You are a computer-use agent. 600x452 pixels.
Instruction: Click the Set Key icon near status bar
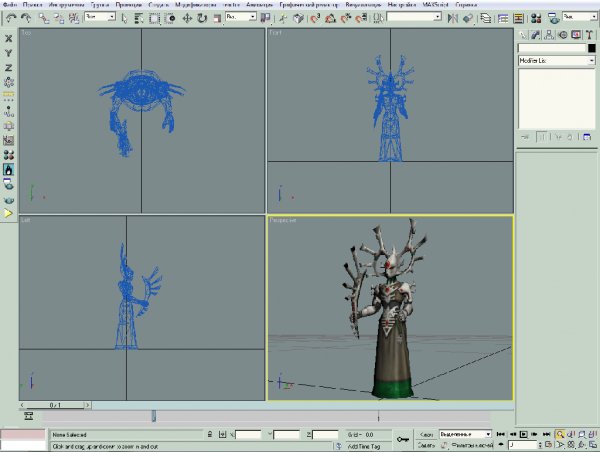401,437
